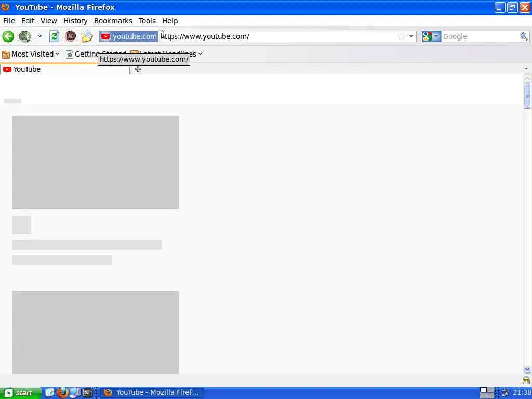The image size is (532, 399).
Task: Click the first video thumbnail placeholder
Action: pyautogui.click(x=96, y=163)
